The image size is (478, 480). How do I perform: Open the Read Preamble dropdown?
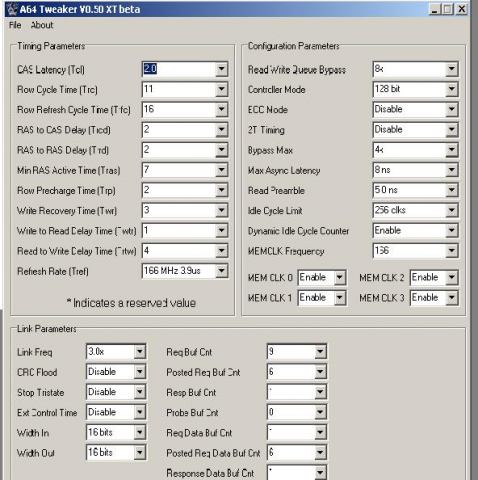point(451,190)
